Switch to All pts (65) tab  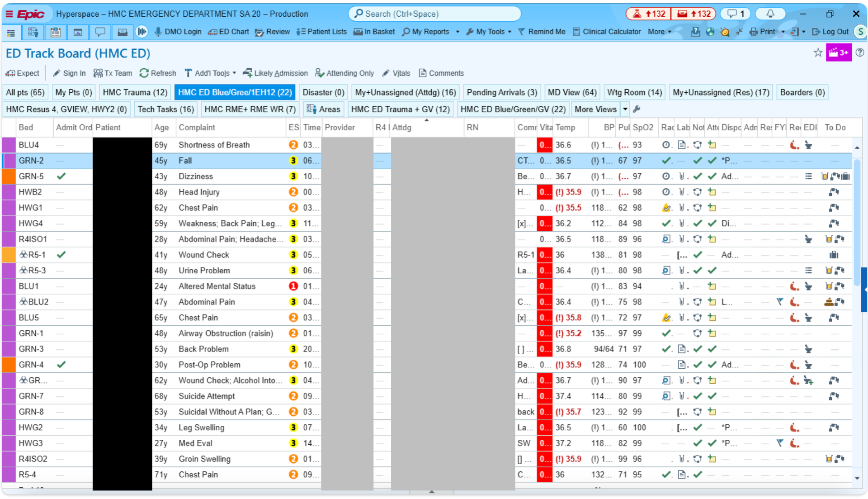click(x=25, y=92)
